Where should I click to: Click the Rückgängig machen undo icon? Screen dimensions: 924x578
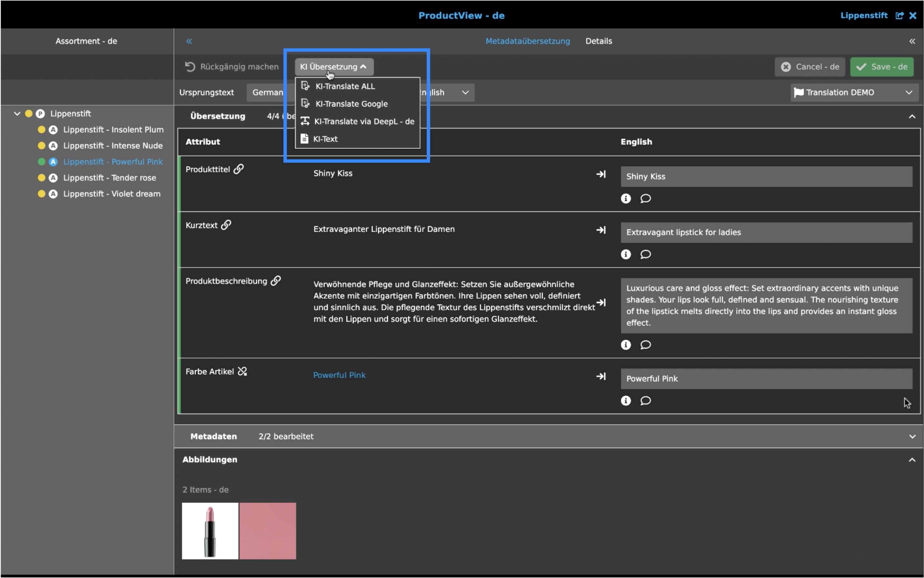(x=190, y=67)
